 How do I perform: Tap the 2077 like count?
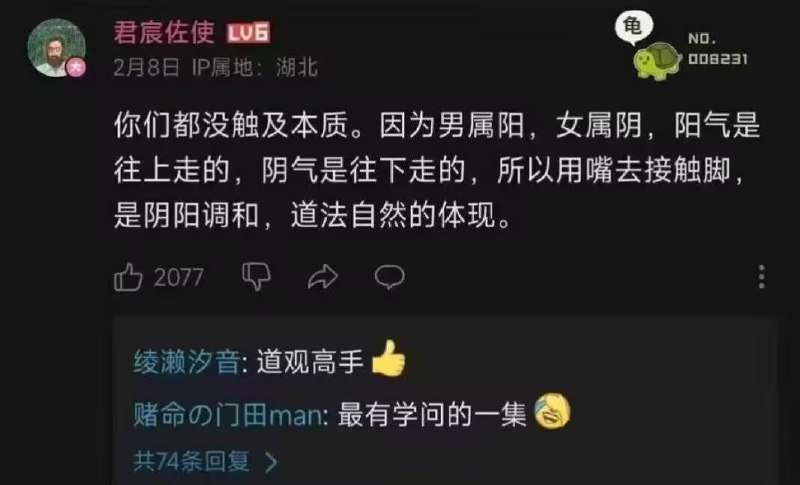tap(179, 278)
